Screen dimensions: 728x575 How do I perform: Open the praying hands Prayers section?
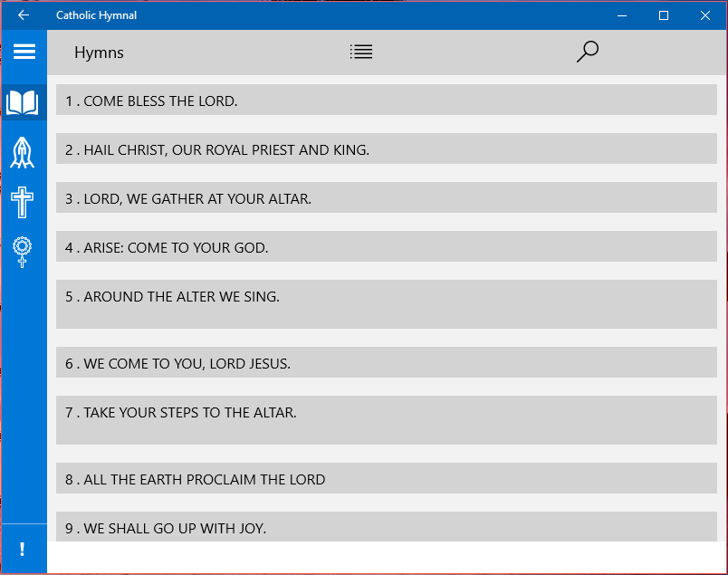23,153
